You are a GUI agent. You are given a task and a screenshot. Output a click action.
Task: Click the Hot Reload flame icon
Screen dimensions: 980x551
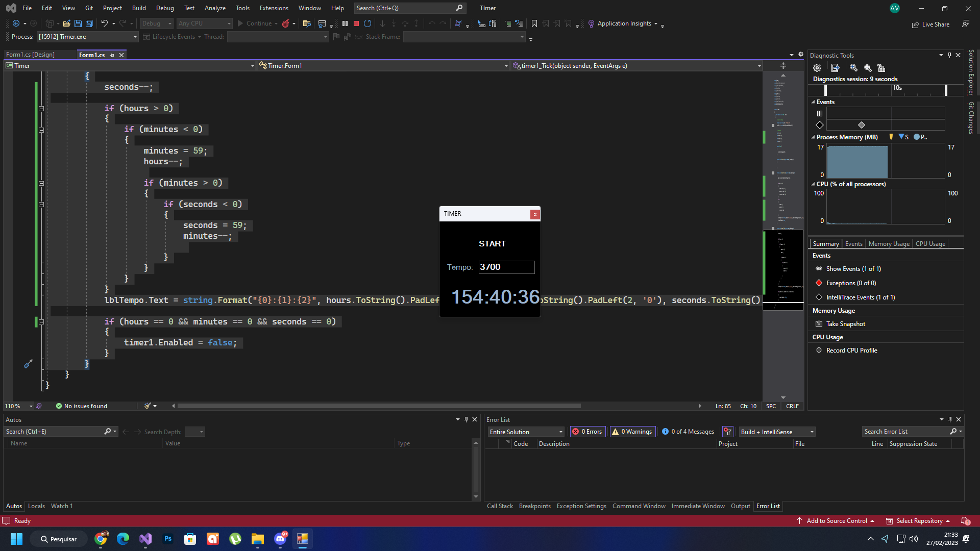click(286, 23)
